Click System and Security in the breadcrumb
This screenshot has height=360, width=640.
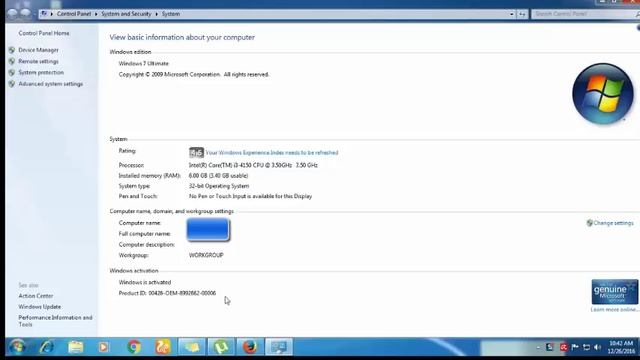[126, 14]
